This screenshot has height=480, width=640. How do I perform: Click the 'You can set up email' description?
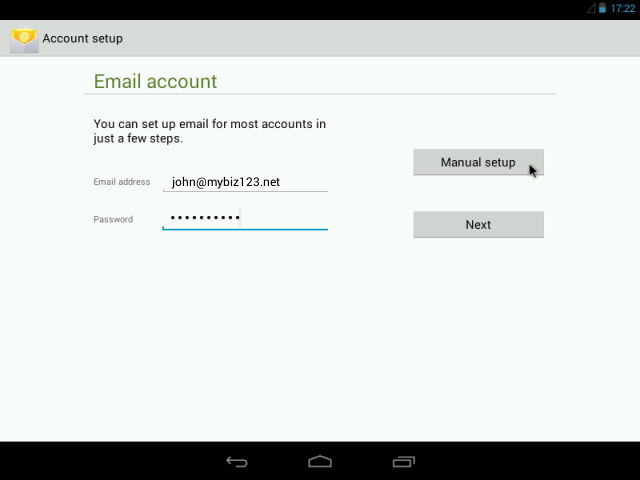[x=210, y=131]
